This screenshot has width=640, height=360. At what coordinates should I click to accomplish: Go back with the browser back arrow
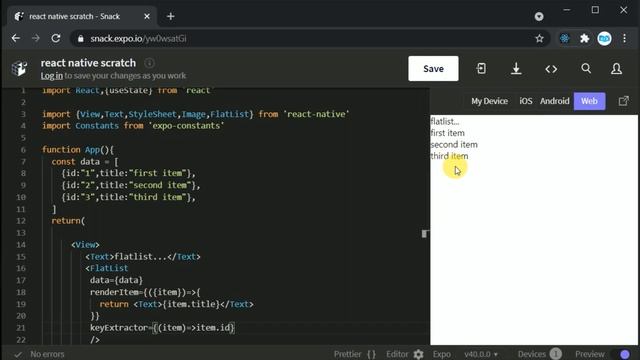pos(16,38)
